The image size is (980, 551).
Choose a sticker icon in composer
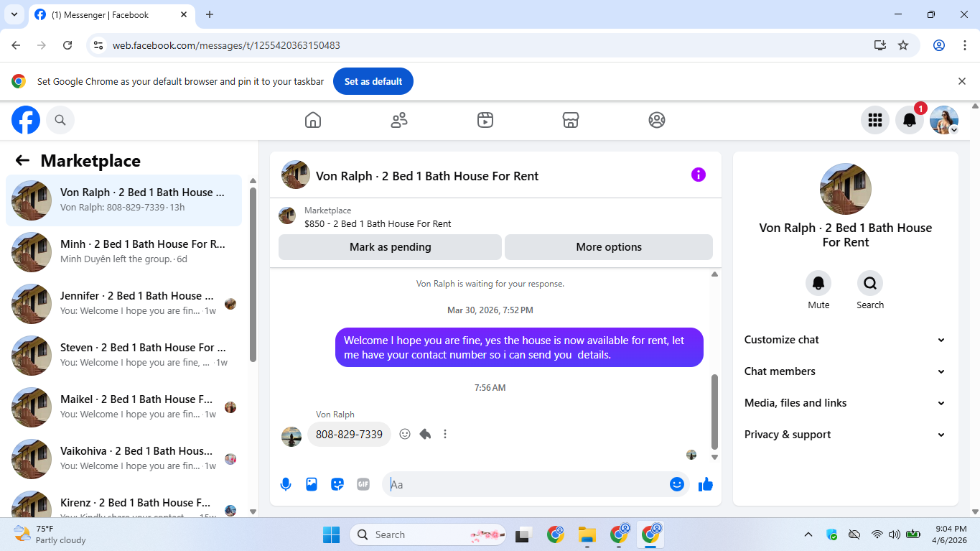(x=337, y=484)
